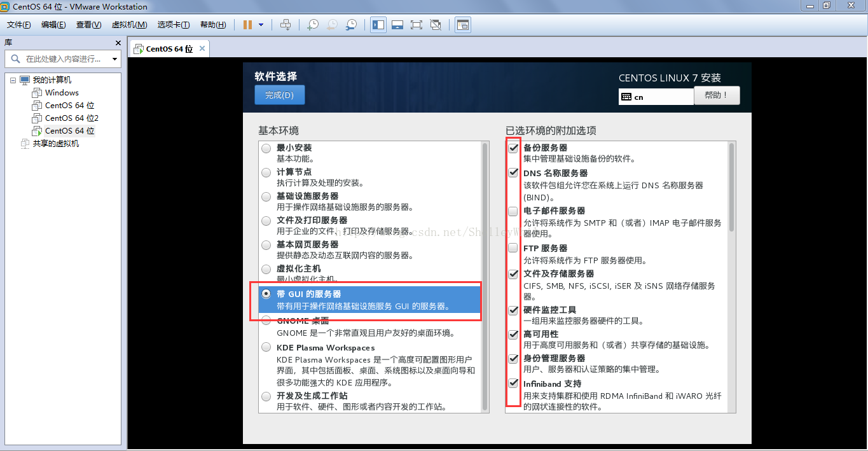Select 带 GUI 的服务器 environment
The image size is (868, 451).
coord(266,294)
